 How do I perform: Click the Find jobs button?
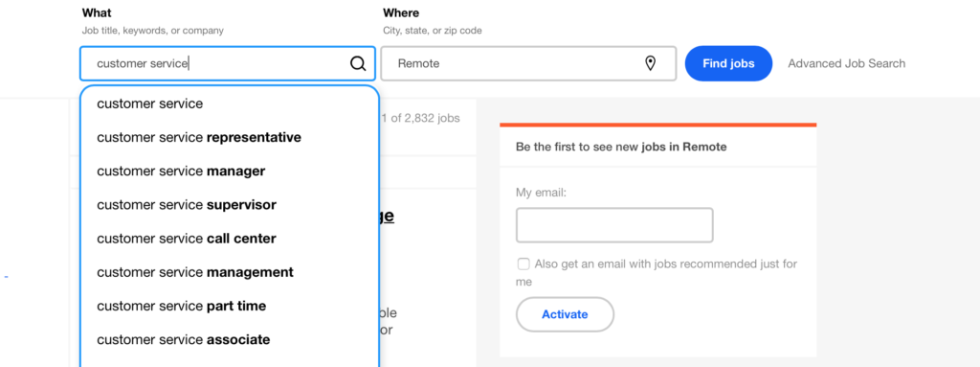(728, 63)
